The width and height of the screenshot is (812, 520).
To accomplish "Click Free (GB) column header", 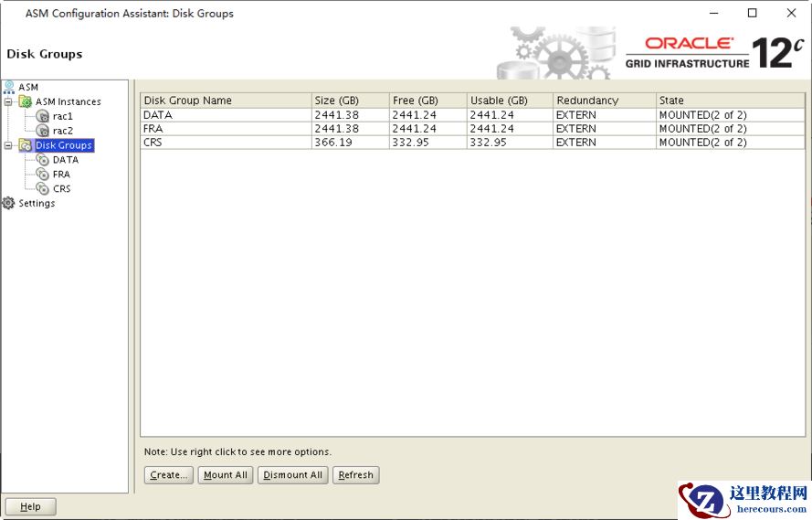I will 427,101.
